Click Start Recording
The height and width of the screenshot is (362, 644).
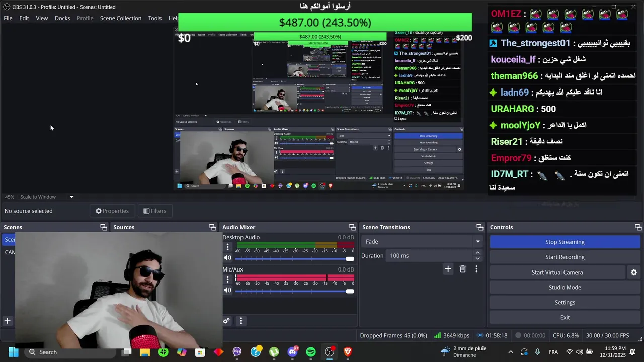click(x=565, y=257)
